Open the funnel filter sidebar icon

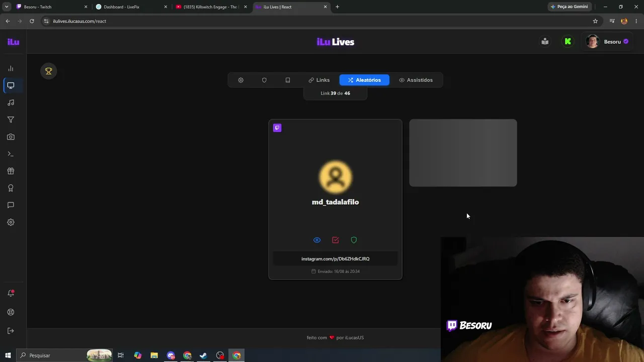tap(11, 120)
